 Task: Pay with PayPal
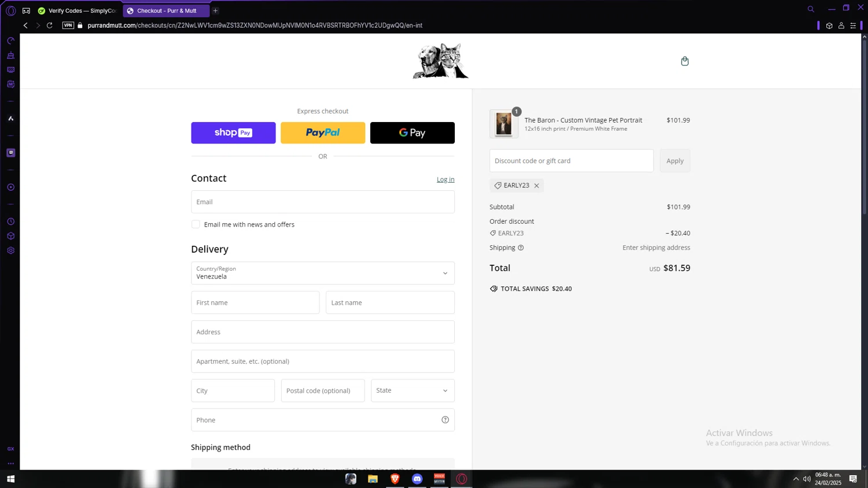323,132
